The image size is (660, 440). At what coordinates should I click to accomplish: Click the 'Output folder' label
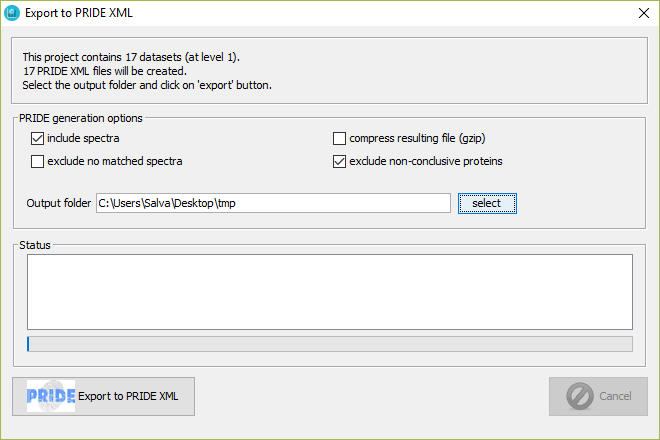pos(59,203)
